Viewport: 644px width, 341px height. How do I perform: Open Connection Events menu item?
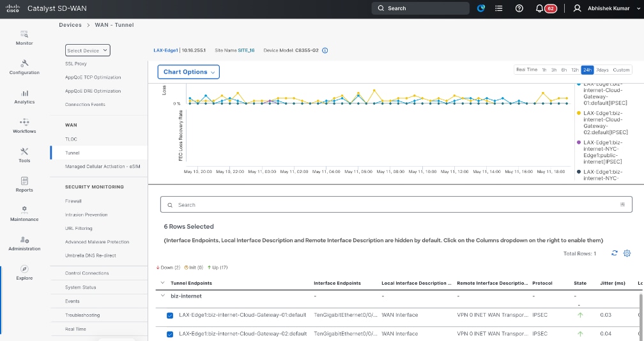pos(85,104)
